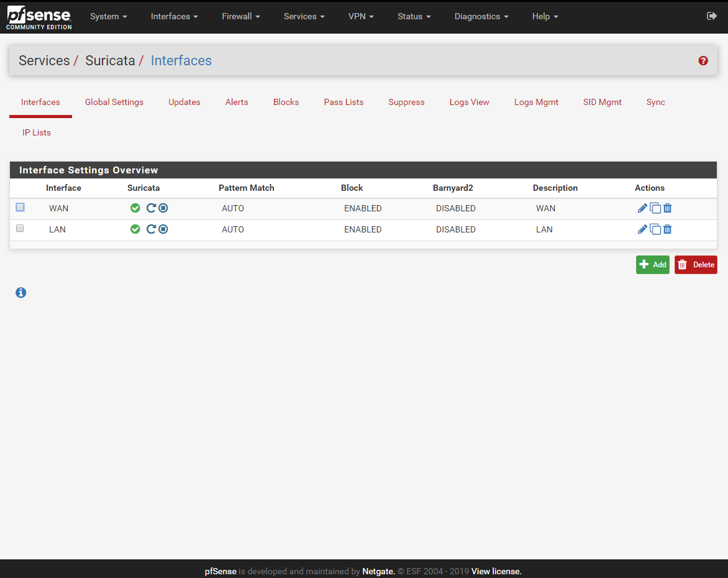The height and width of the screenshot is (578, 728).
Task: Log out using top-right arrow icon
Action: [712, 16]
